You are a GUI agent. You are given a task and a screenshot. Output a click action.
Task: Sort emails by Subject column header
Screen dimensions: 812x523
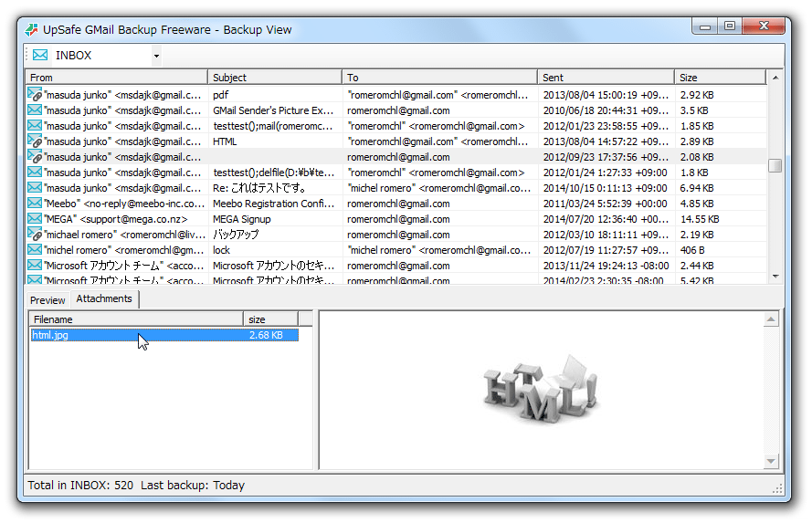[275, 77]
